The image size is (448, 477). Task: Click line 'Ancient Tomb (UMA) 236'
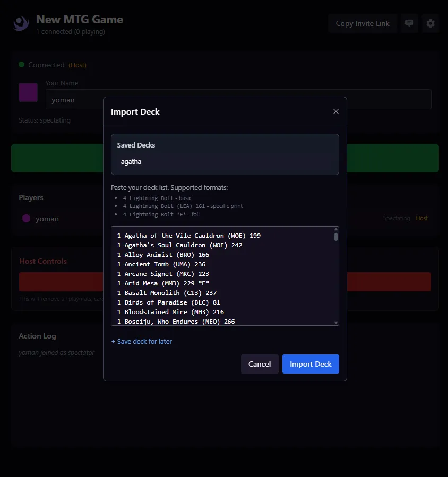click(161, 264)
